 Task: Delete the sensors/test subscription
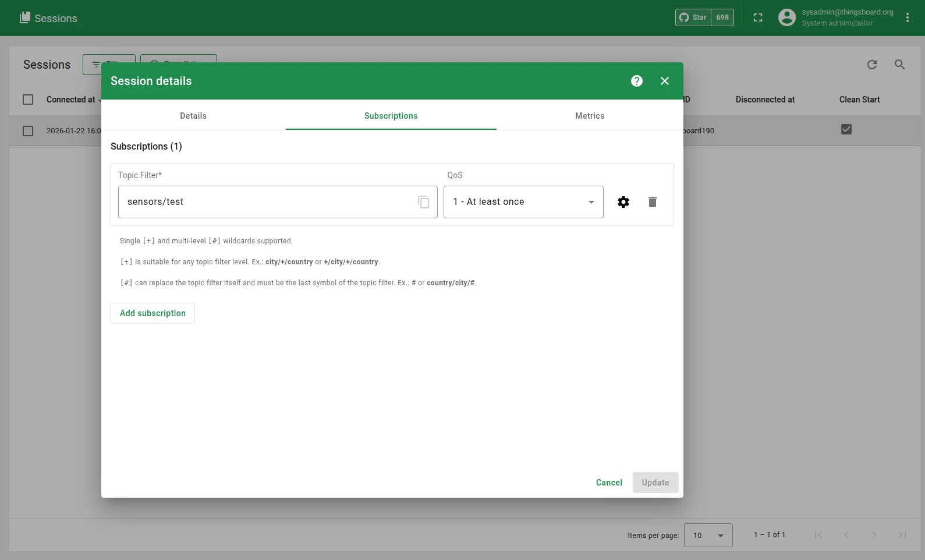click(x=653, y=202)
